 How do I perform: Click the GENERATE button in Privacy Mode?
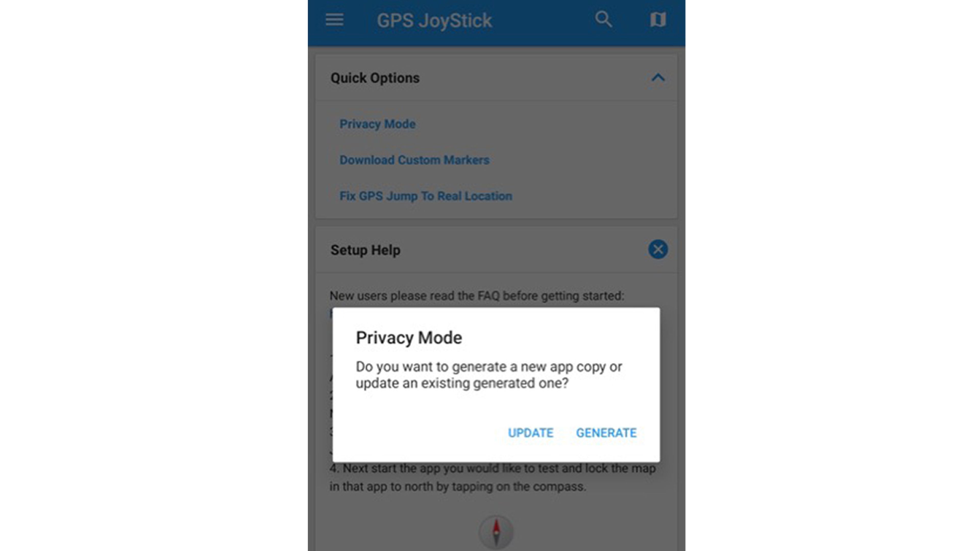(605, 432)
